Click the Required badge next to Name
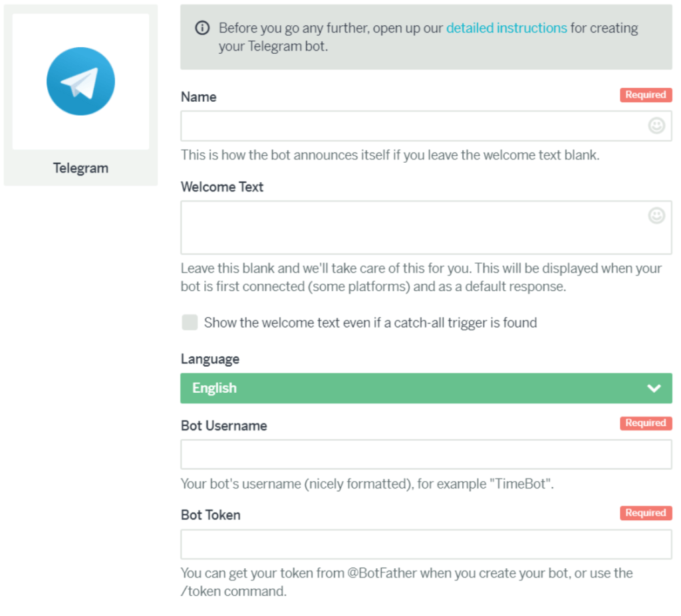The width and height of the screenshot is (681, 616). (645, 94)
